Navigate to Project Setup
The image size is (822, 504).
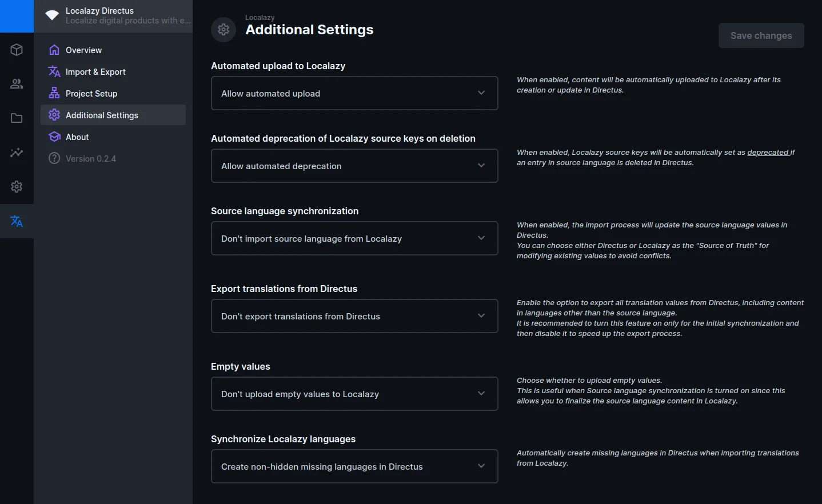click(113, 93)
